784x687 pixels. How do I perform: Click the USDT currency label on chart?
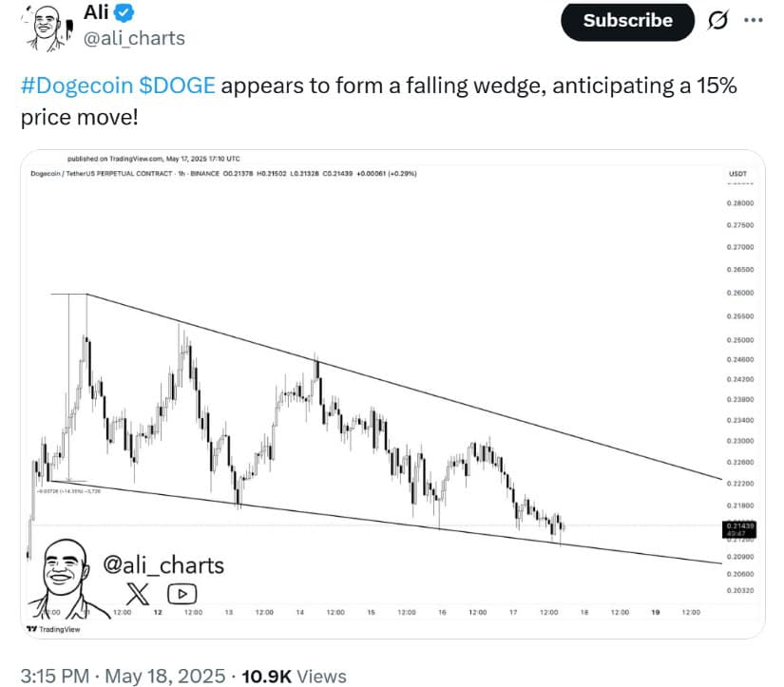pyautogui.click(x=736, y=174)
